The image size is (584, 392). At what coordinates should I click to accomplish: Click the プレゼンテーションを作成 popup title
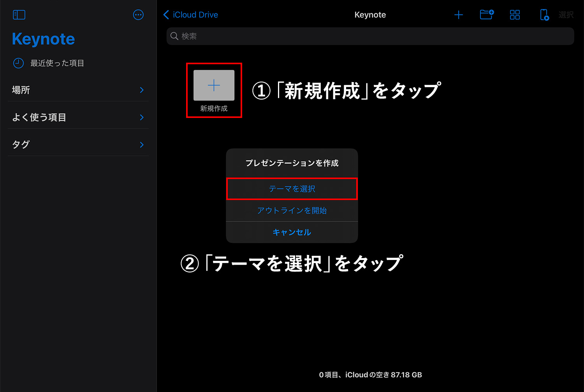coord(292,163)
